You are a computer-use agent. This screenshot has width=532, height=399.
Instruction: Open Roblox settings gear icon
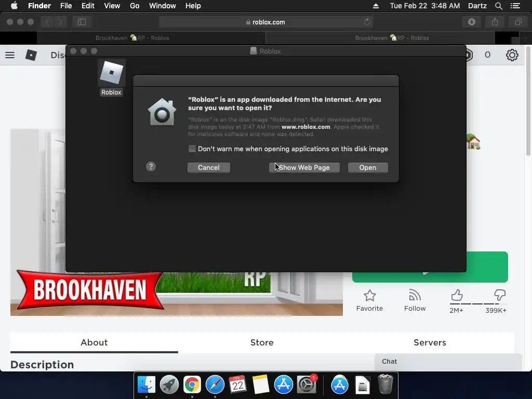(512, 55)
